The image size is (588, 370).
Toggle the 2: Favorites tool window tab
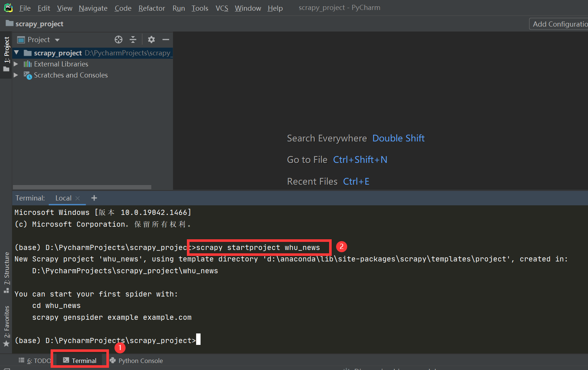pos(6,326)
